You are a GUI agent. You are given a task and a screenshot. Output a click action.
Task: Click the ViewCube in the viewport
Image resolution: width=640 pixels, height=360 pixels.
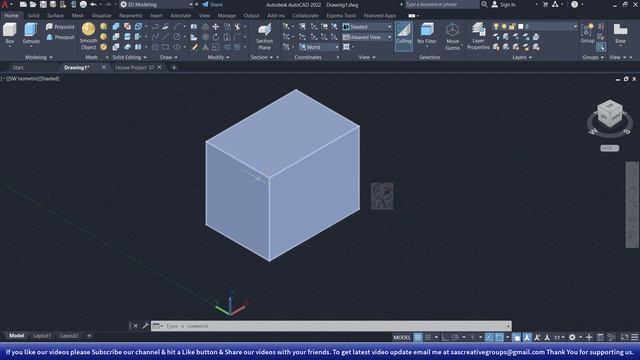coord(610,114)
